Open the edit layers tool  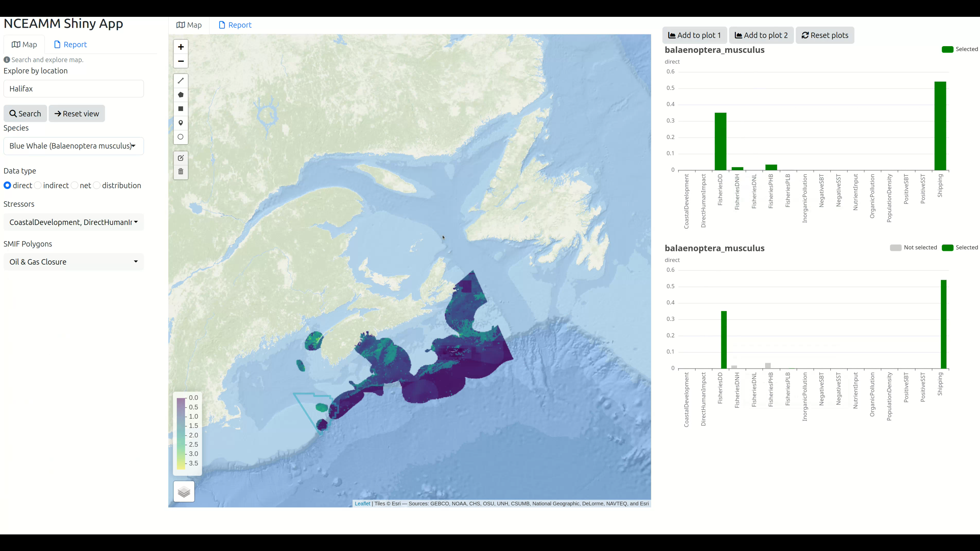coord(180,158)
